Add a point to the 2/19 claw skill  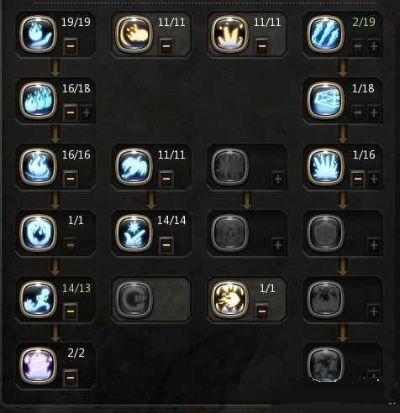tap(374, 46)
